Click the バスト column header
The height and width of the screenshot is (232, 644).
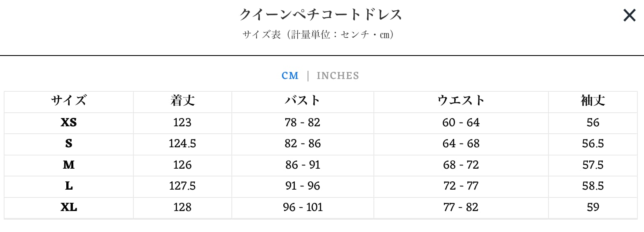point(303,101)
